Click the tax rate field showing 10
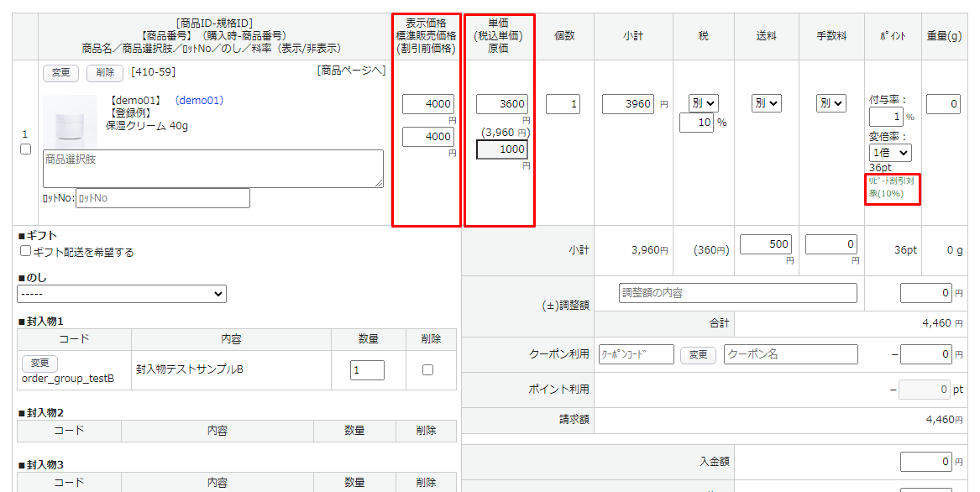The width and height of the screenshot is (980, 492). (x=697, y=123)
